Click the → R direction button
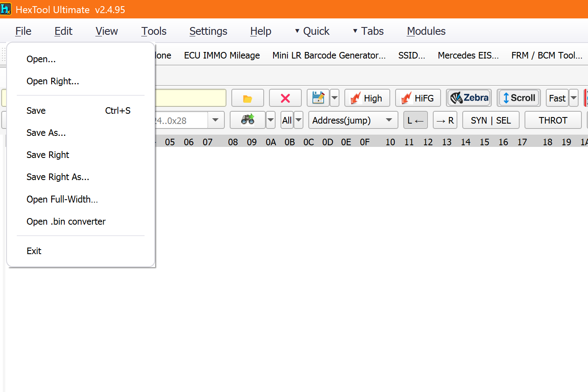Viewport: 588px width, 392px height. click(x=445, y=120)
